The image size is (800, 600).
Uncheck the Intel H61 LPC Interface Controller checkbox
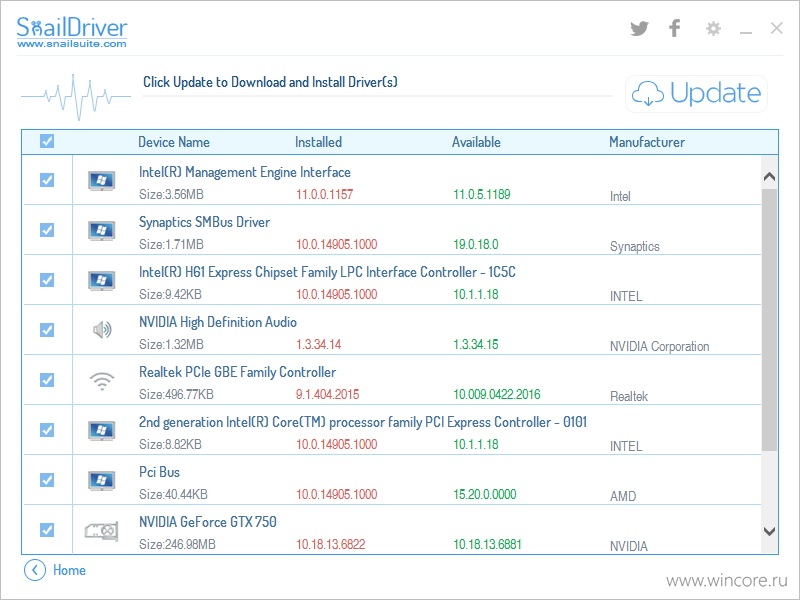(x=47, y=280)
